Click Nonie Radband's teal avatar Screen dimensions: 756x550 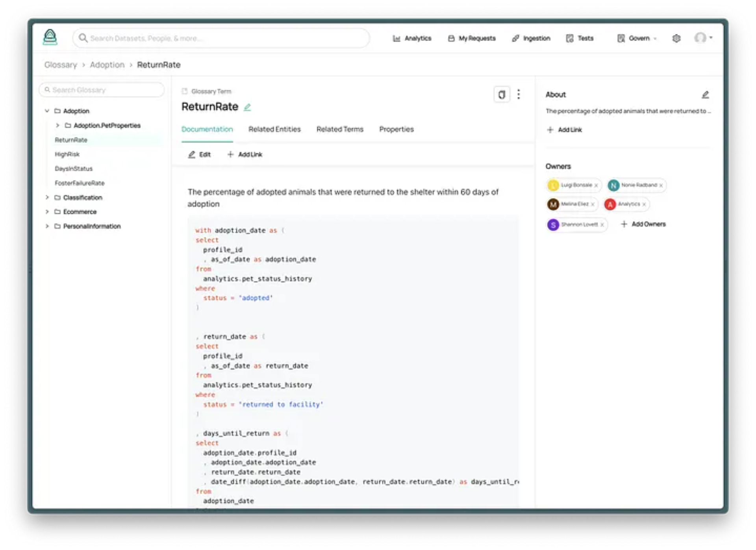[x=613, y=185]
